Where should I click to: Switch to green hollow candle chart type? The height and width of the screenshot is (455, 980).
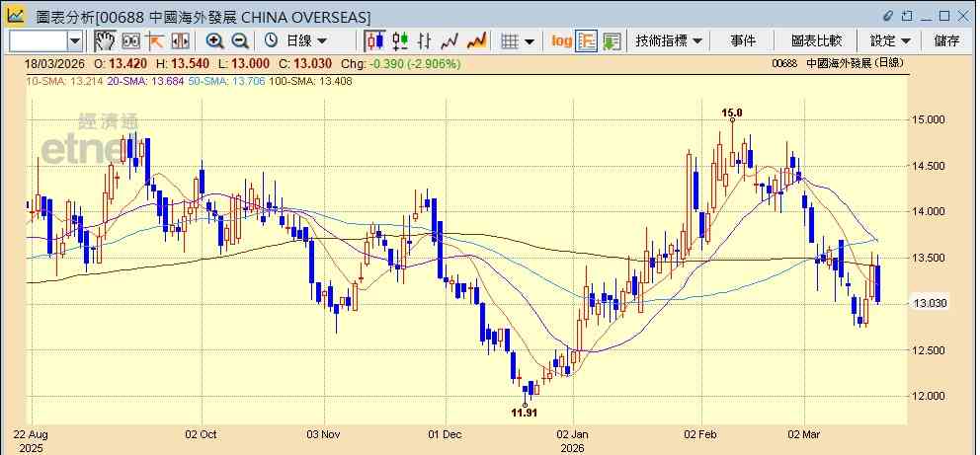tap(400, 41)
